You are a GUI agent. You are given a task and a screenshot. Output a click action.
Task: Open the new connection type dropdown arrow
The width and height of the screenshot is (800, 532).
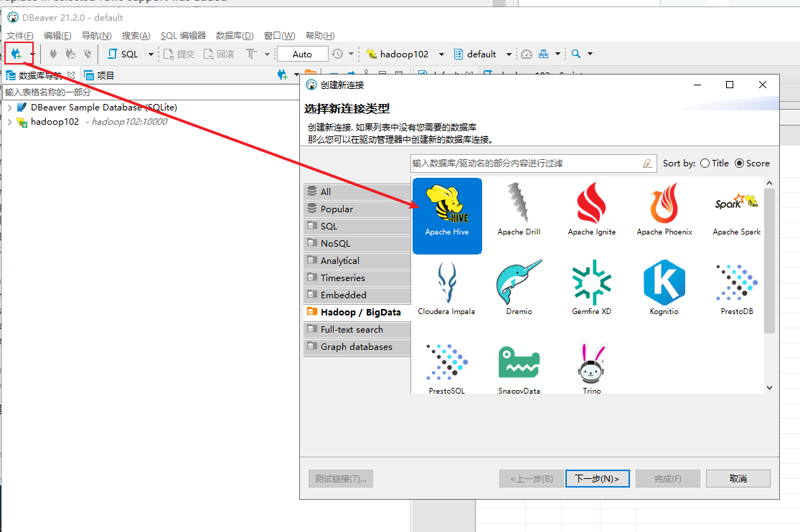[32, 54]
